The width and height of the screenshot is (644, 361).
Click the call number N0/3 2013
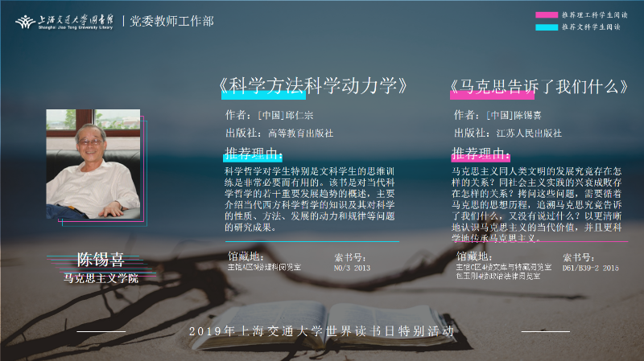(x=352, y=268)
